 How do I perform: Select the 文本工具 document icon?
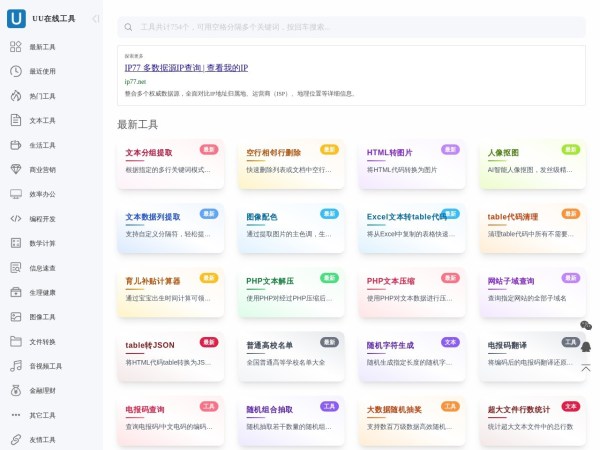pyautogui.click(x=16, y=120)
